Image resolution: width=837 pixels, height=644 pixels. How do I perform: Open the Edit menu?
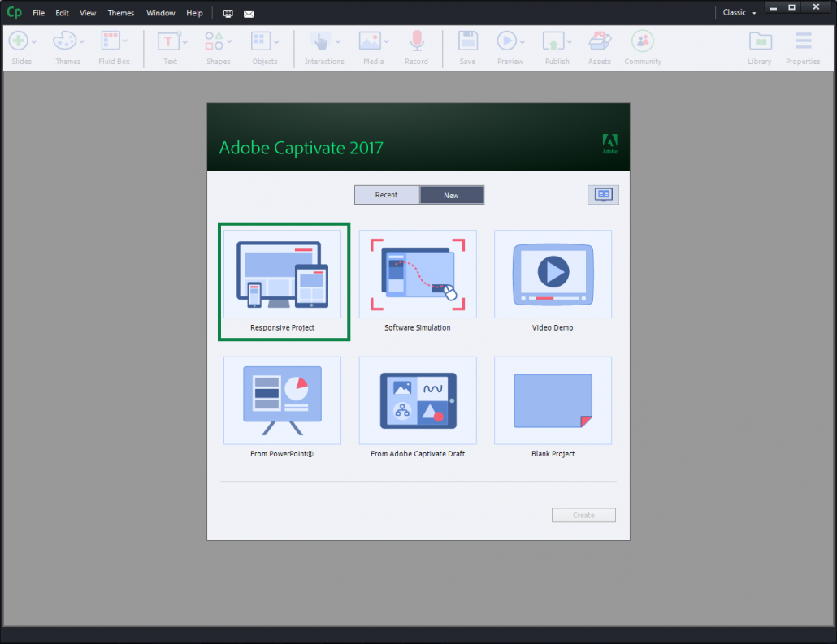62,13
